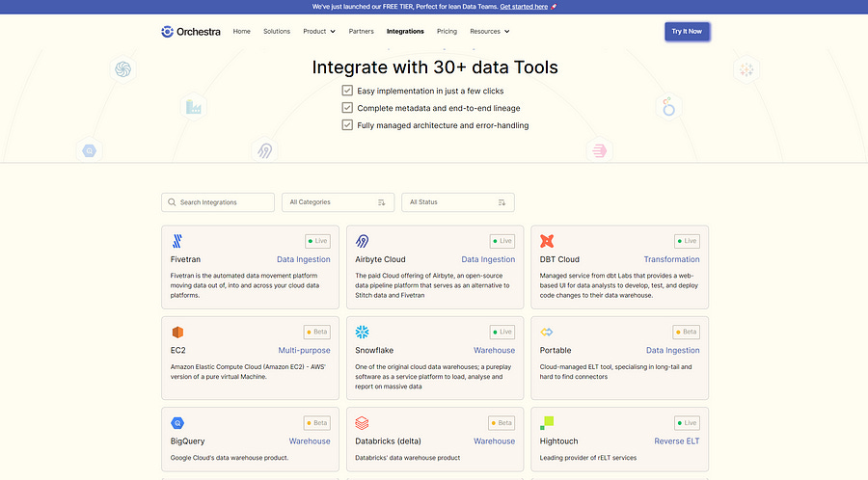The height and width of the screenshot is (480, 868).
Task: Click the faded Looker circle icon in the hero
Action: [x=668, y=107]
